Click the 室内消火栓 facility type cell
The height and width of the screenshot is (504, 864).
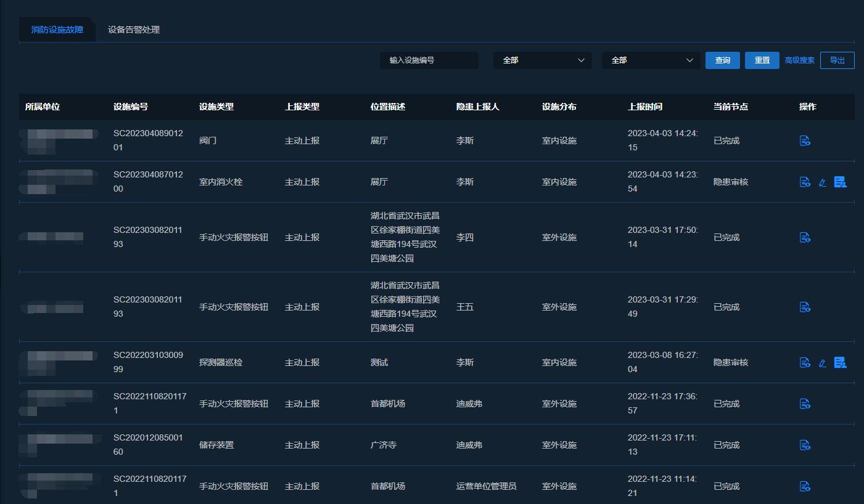(221, 182)
